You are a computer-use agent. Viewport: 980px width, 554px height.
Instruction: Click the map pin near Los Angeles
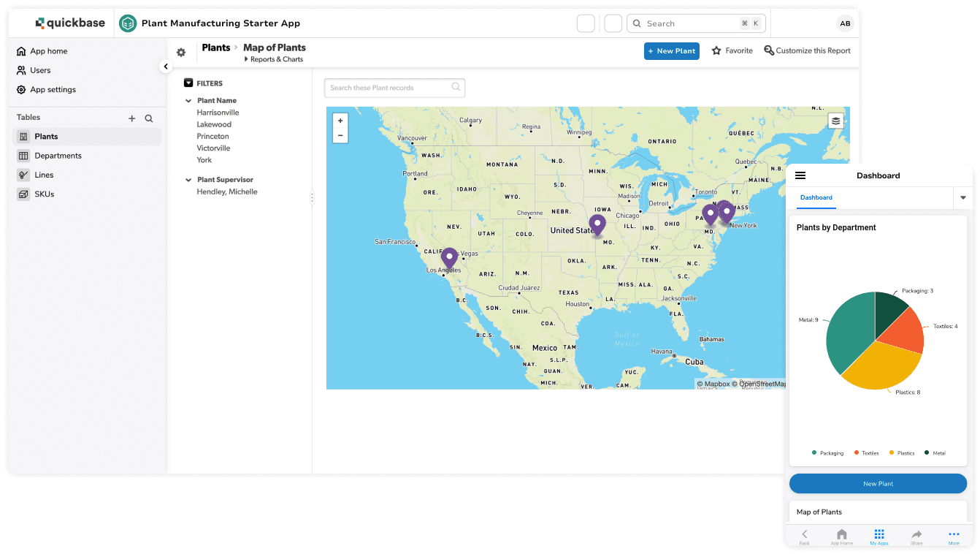coord(449,258)
